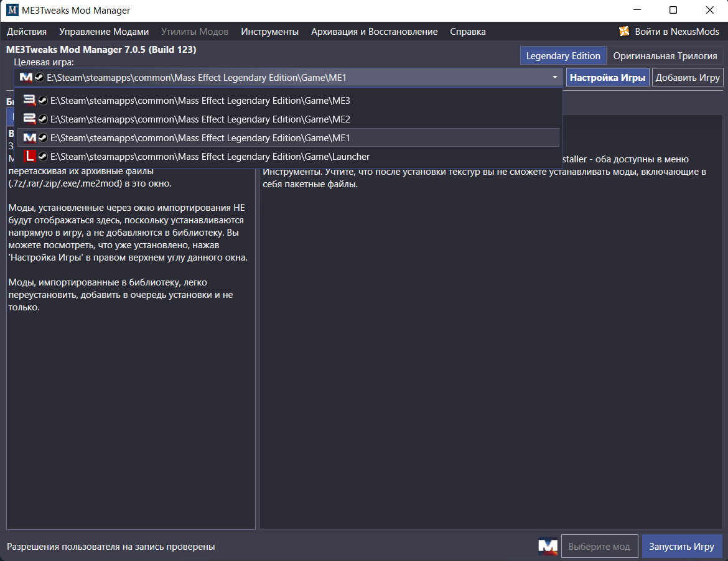The width and height of the screenshot is (728, 561).
Task: Click the Steam icon on ME3 row
Action: coord(43,101)
